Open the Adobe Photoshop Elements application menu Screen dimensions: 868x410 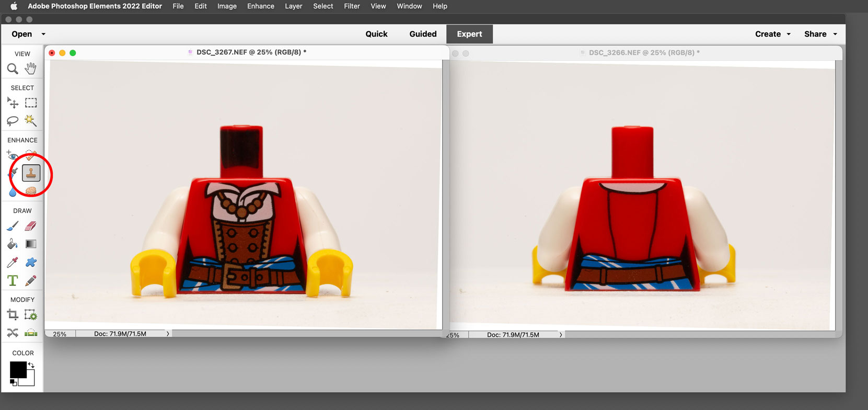tap(95, 6)
